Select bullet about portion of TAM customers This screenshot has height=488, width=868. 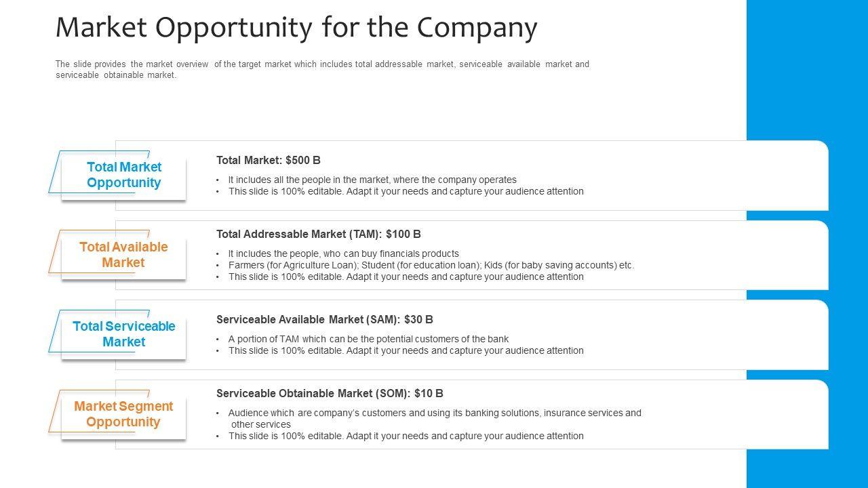coord(368,339)
